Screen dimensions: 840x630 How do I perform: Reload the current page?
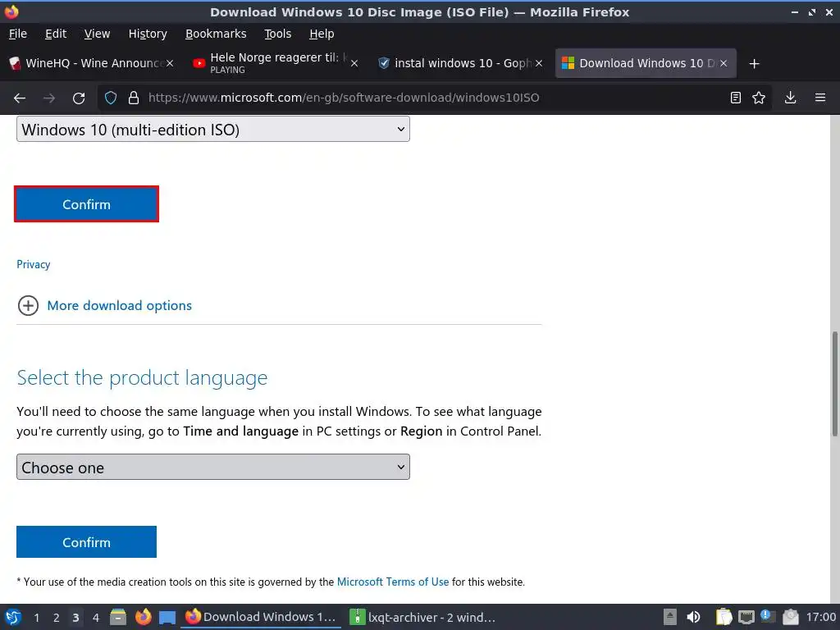point(79,98)
